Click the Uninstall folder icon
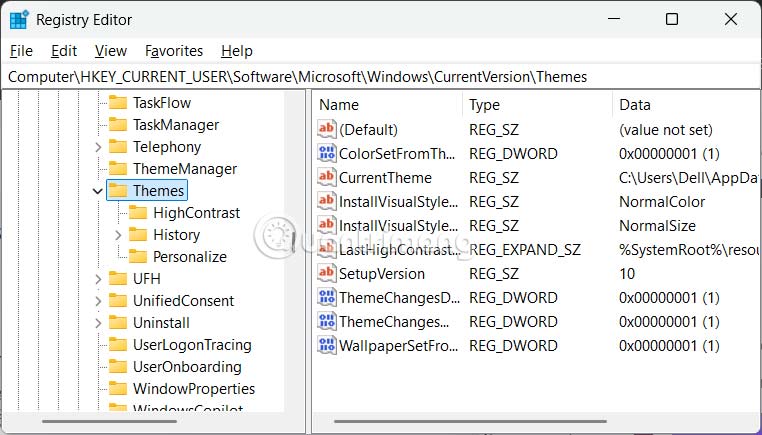762x435 pixels. tap(118, 323)
